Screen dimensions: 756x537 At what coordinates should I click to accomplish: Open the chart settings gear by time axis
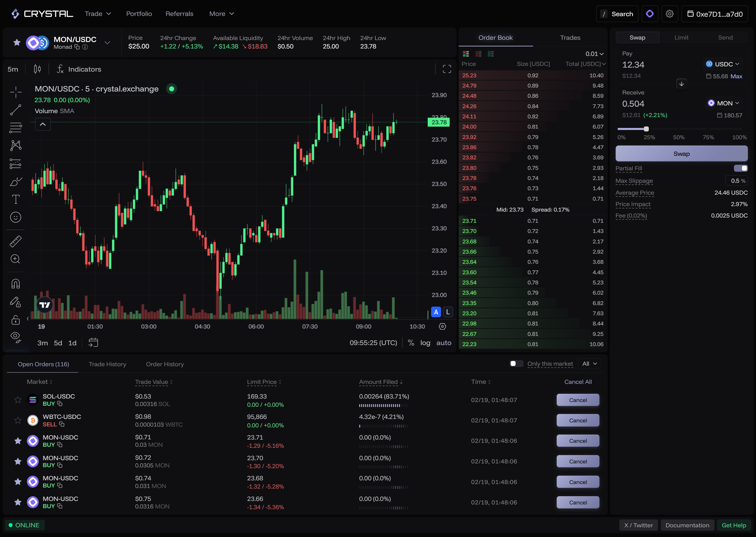tap(442, 326)
